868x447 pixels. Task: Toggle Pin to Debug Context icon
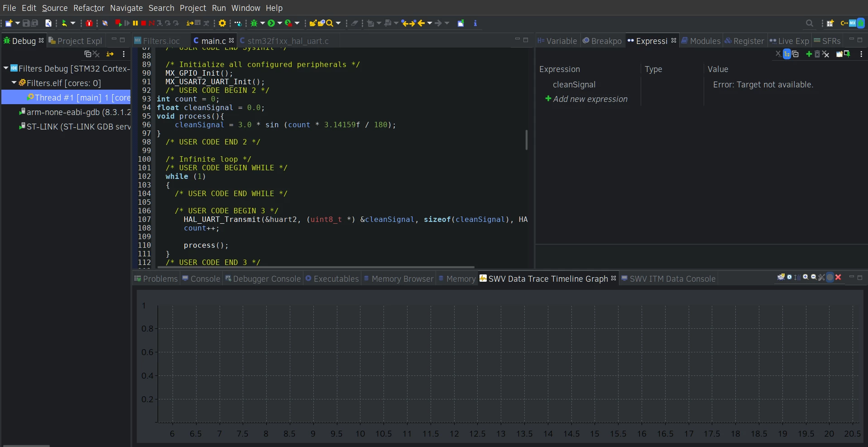tap(847, 54)
